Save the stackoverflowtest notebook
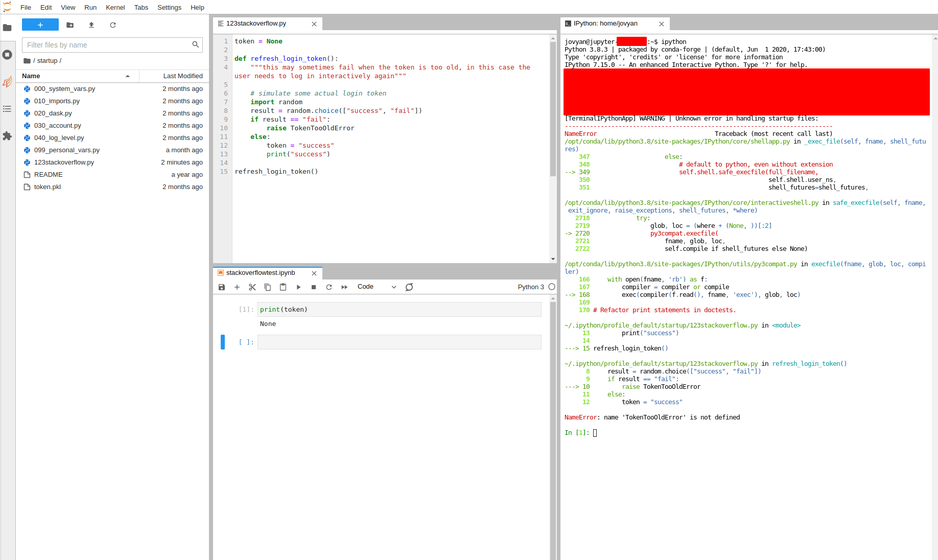Viewport: 938px width, 560px height. coord(221,287)
